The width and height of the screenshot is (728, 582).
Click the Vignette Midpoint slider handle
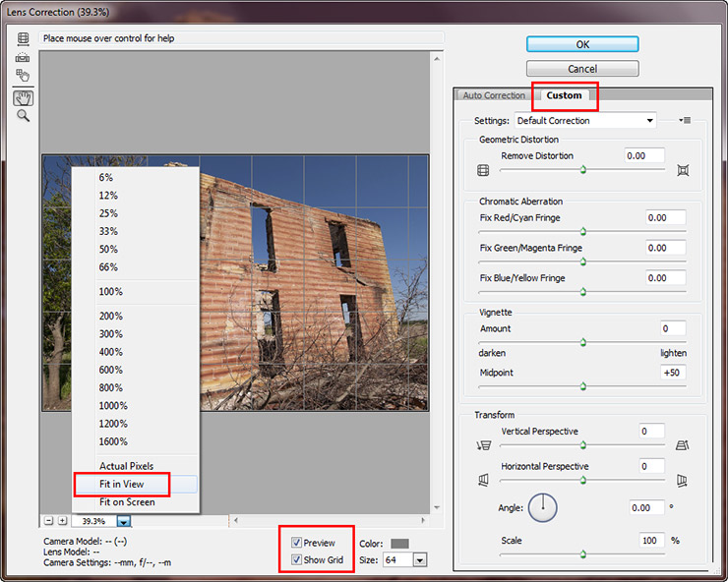(583, 386)
